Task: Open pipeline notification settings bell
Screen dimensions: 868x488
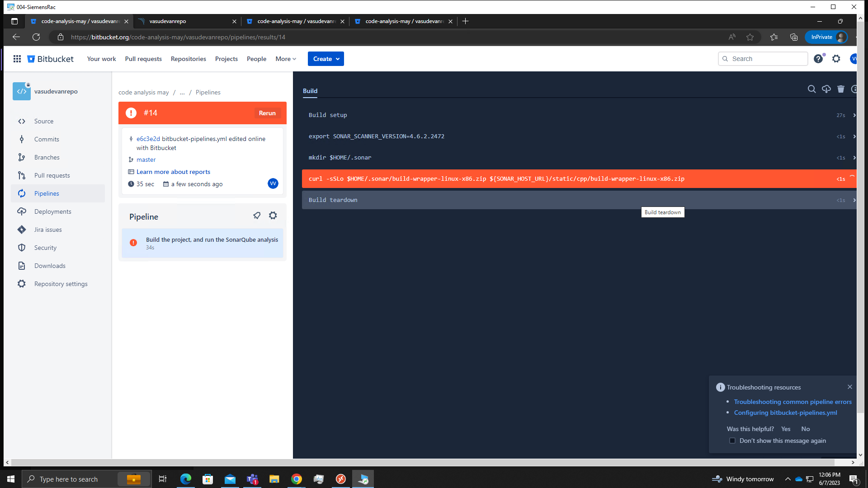Action: (x=257, y=216)
